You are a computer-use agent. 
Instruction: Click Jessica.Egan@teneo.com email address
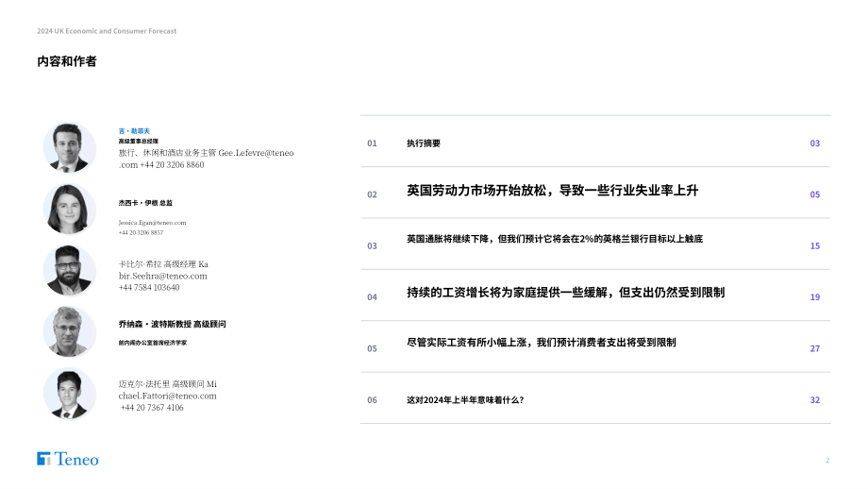[152, 223]
